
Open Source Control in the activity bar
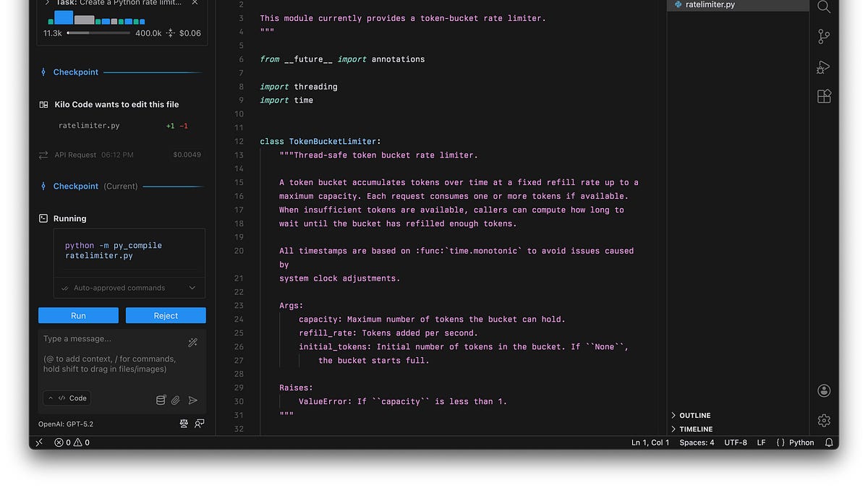tap(823, 36)
